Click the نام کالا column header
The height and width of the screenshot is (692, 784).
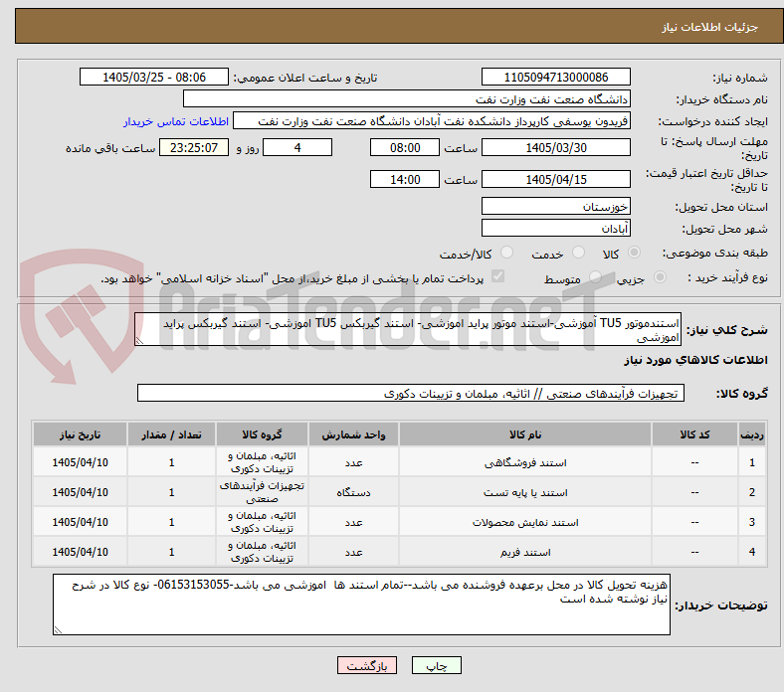(525, 434)
